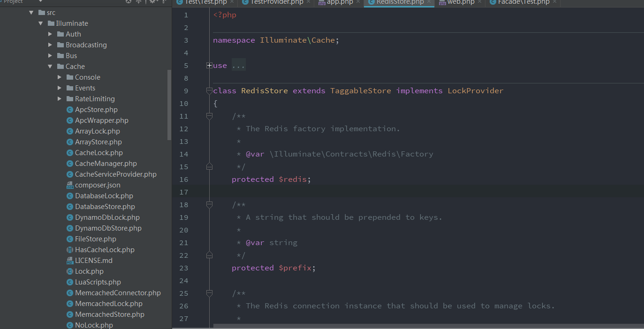Fold the doc comment starting at line 18
Image resolution: width=644 pixels, height=329 pixels.
(x=209, y=205)
